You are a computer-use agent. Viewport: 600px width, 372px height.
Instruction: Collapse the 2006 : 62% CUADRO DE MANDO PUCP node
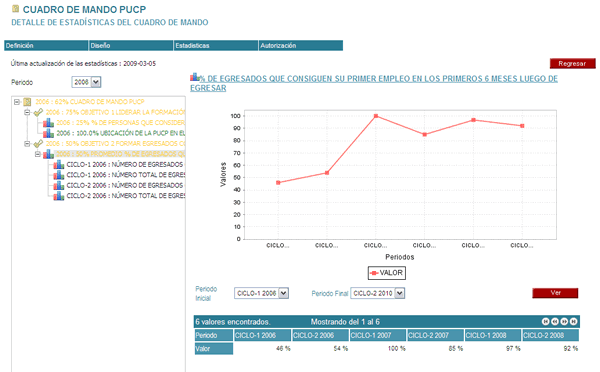pos(17,102)
